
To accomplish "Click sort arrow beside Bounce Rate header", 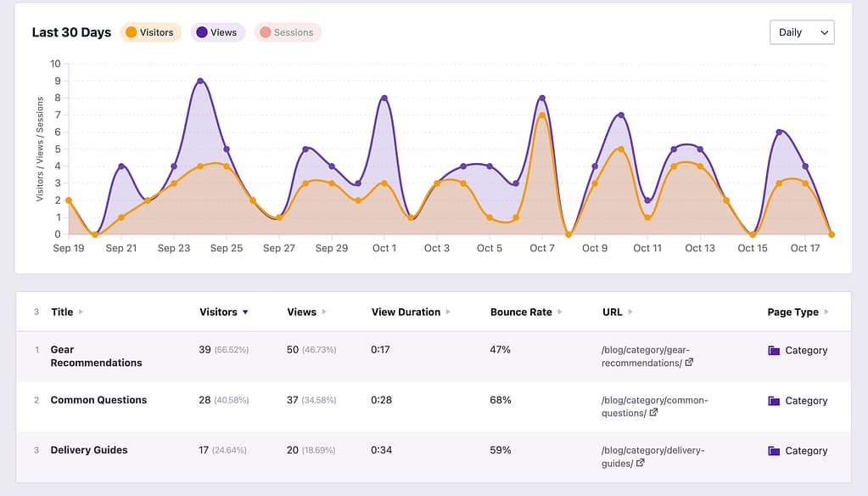I will tap(560, 312).
